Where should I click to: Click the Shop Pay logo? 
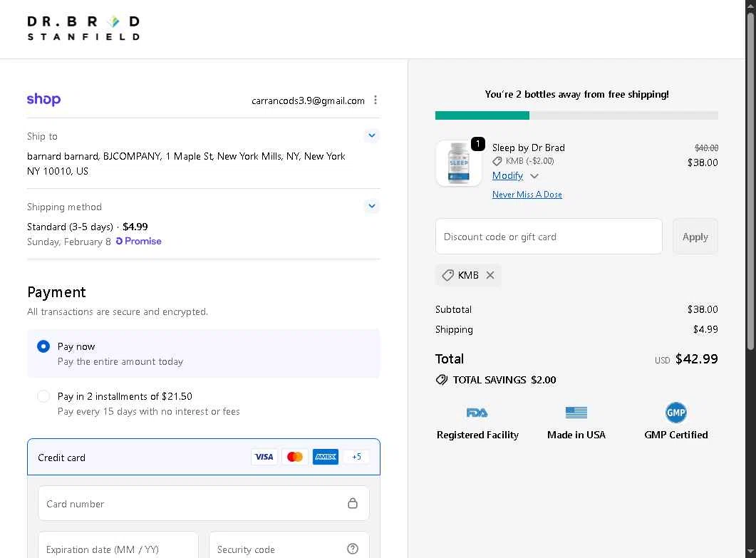pyautogui.click(x=44, y=99)
